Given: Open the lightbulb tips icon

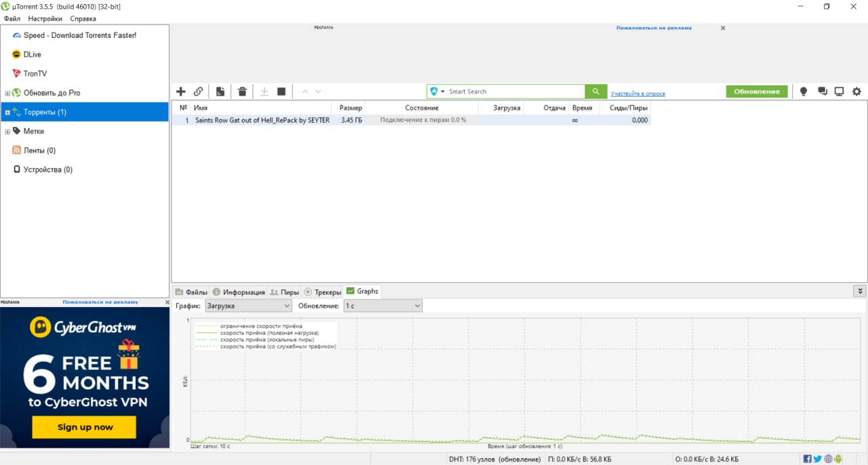Looking at the screenshot, I should point(804,92).
